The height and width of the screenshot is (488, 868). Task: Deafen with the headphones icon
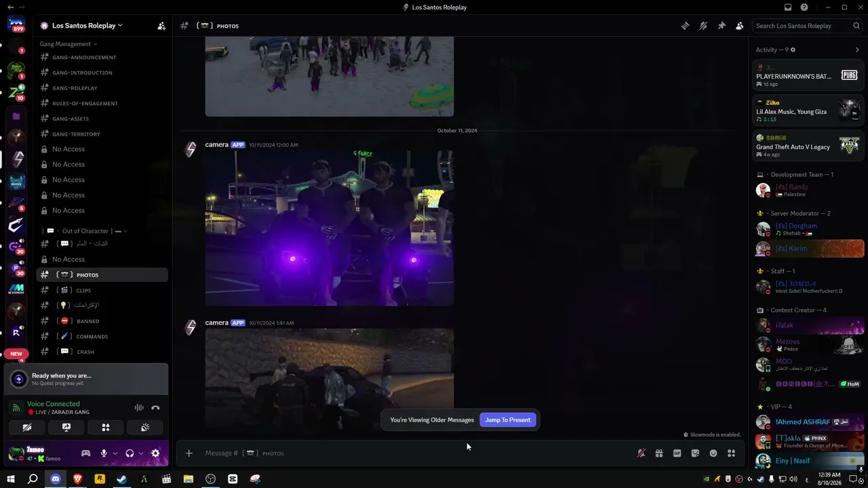(130, 453)
